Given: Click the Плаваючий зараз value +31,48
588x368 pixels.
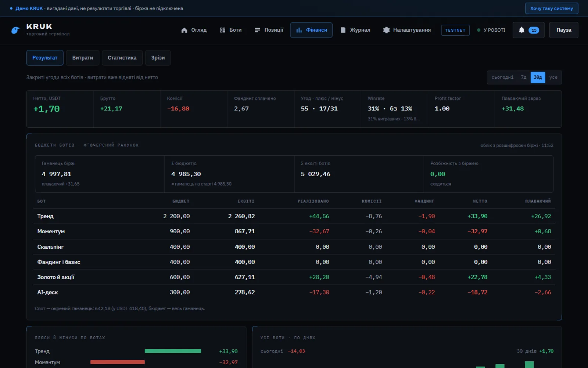Looking at the screenshot, I should point(513,109).
